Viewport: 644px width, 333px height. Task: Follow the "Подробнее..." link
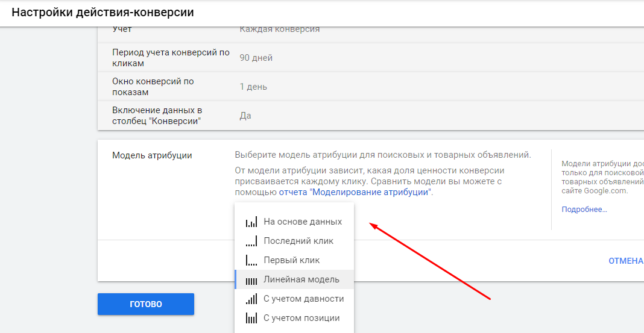(584, 210)
